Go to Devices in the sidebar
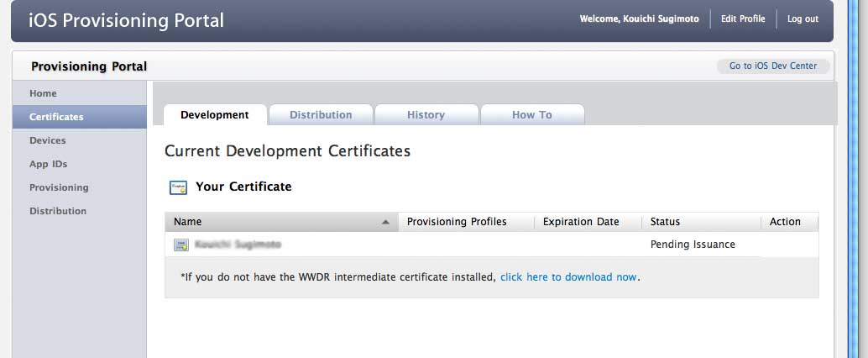868x358 pixels. click(47, 140)
